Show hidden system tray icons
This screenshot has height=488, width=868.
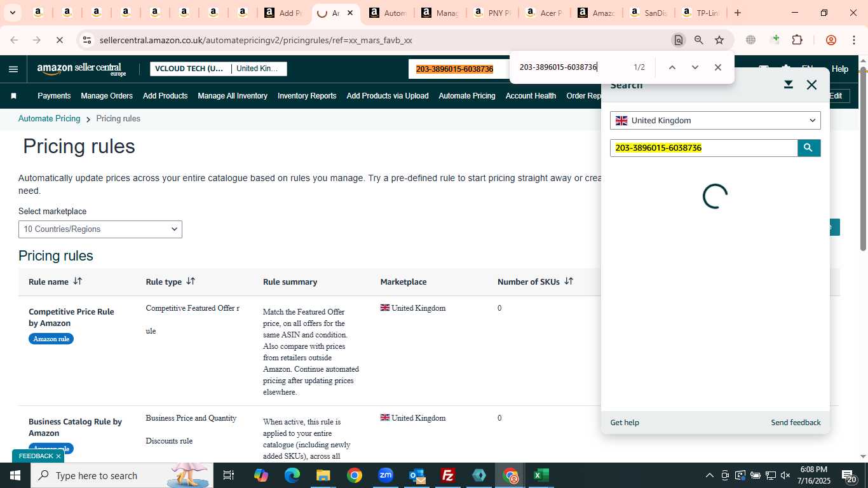(709, 475)
